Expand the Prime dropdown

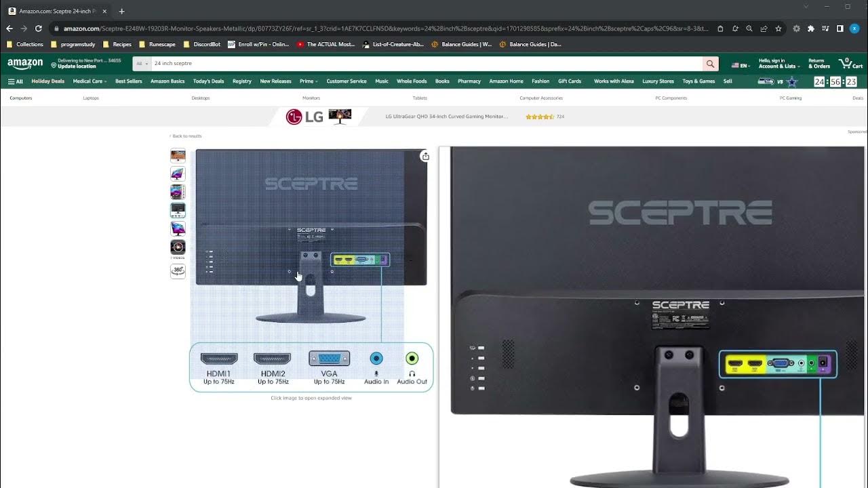pyautogui.click(x=309, y=81)
